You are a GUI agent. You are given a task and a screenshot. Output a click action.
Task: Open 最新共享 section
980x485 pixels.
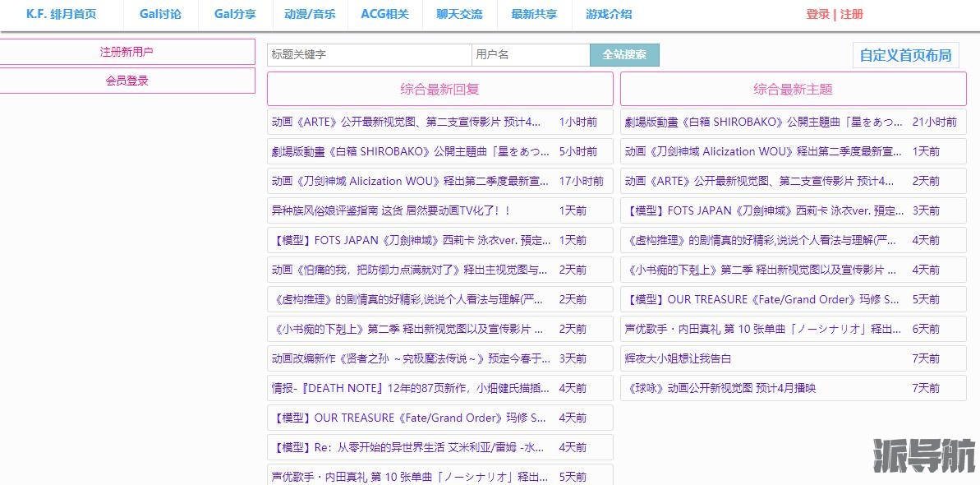535,15
